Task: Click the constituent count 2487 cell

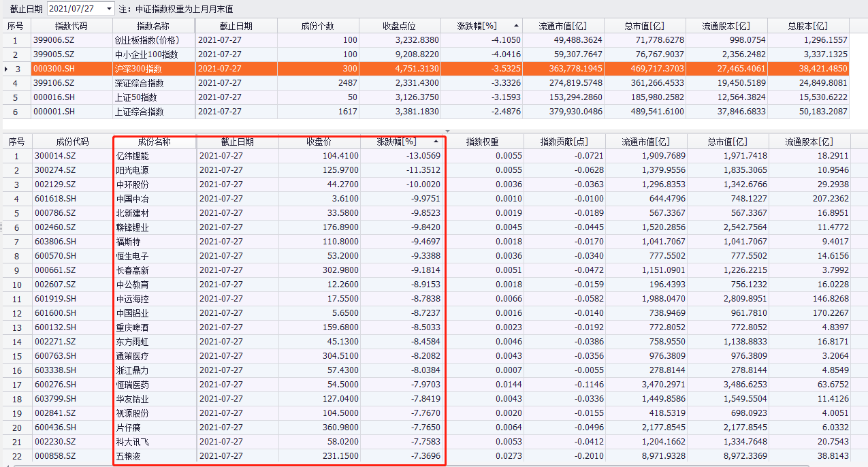Action: pyautogui.click(x=347, y=83)
